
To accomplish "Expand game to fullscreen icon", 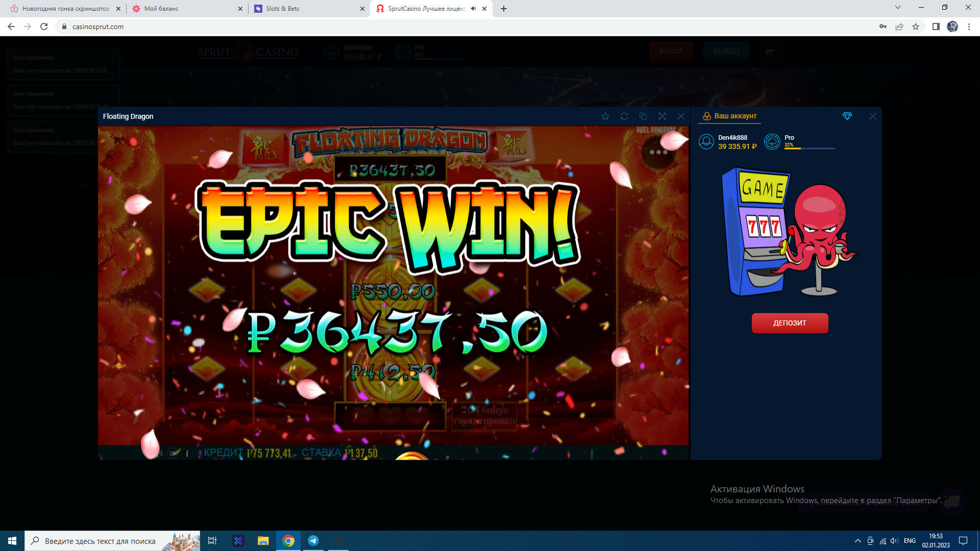I will pyautogui.click(x=662, y=116).
